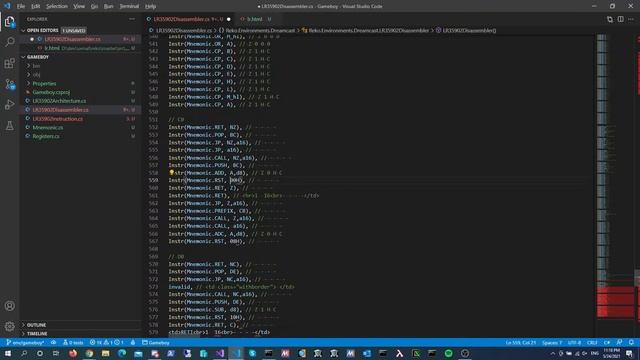Open Gameboy.csproj in the explorer

pyautogui.click(x=51, y=92)
